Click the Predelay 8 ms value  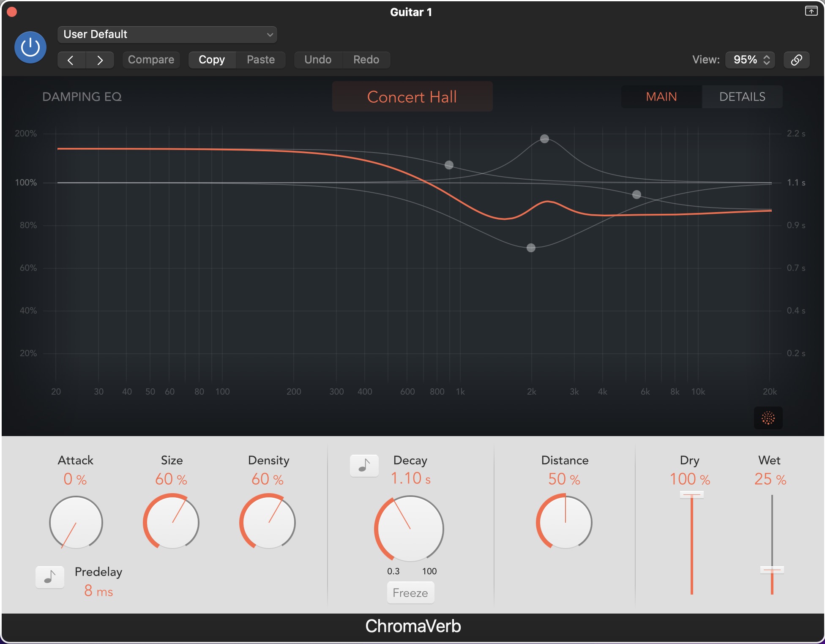point(98,591)
